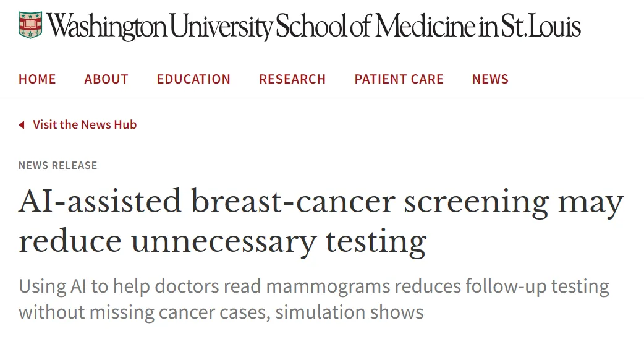Click the red back arrow before News Hub
Screen dimensions: 644x344
coord(22,124)
